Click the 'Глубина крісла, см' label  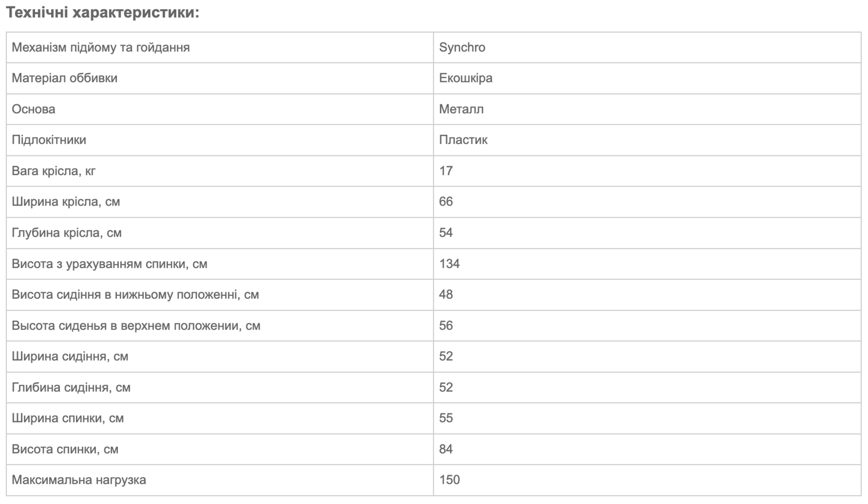pyautogui.click(x=67, y=233)
